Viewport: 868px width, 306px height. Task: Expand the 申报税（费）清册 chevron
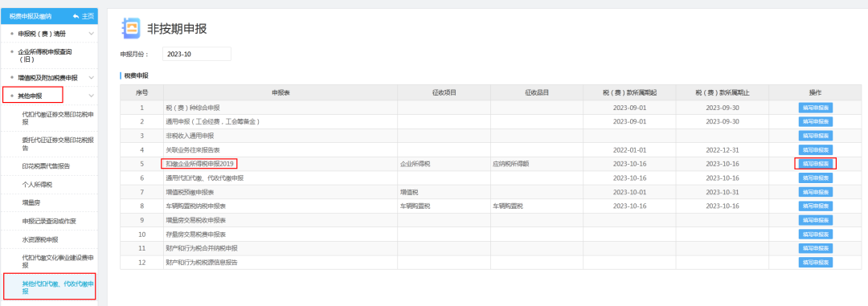click(x=92, y=34)
